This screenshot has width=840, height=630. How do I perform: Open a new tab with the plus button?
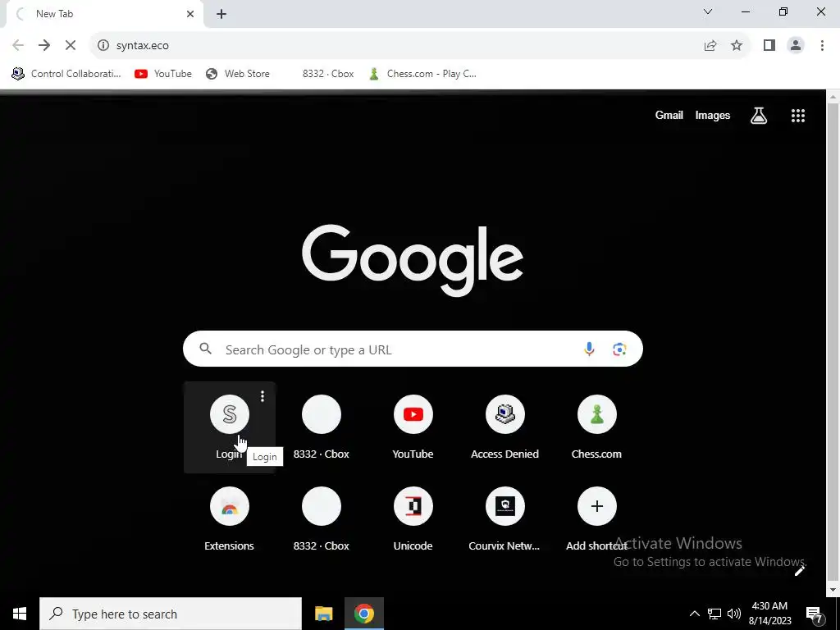221,14
